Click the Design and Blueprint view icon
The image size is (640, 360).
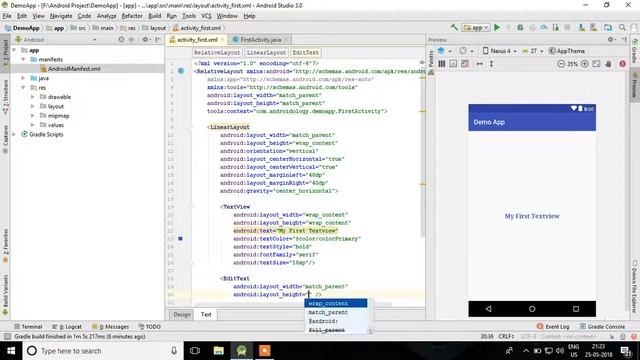click(x=465, y=64)
